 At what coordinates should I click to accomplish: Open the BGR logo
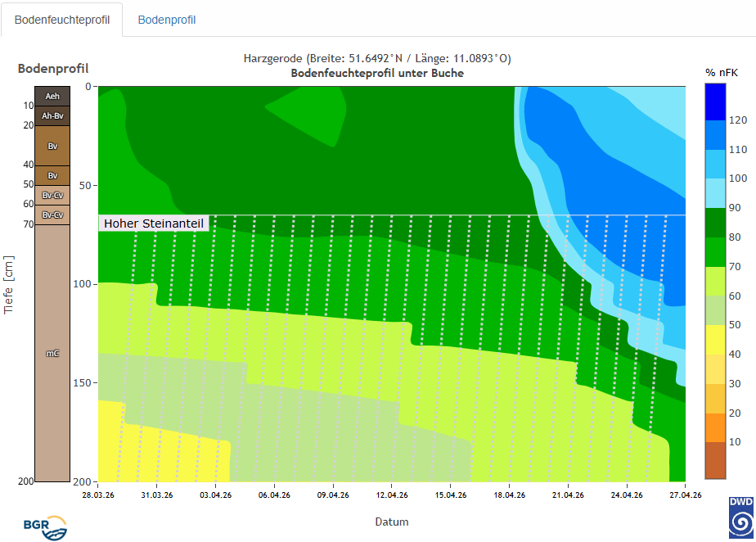click(x=44, y=526)
